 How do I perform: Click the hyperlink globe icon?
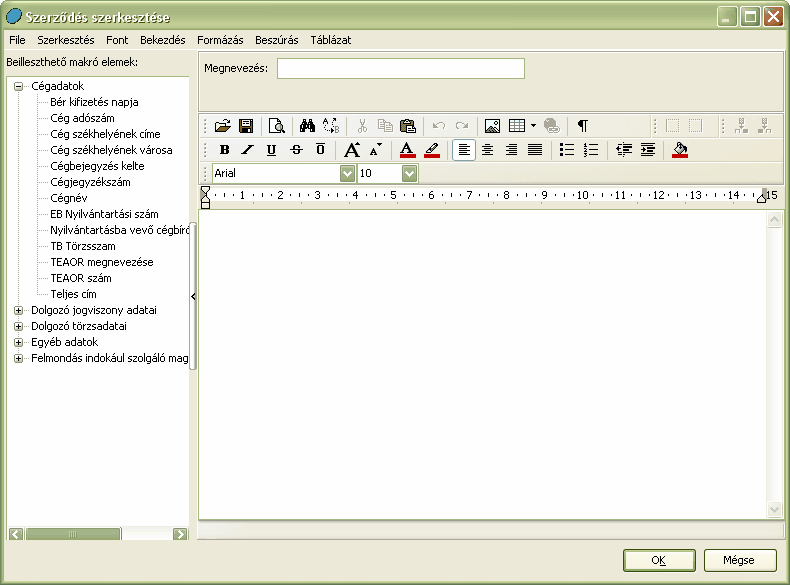(x=552, y=125)
